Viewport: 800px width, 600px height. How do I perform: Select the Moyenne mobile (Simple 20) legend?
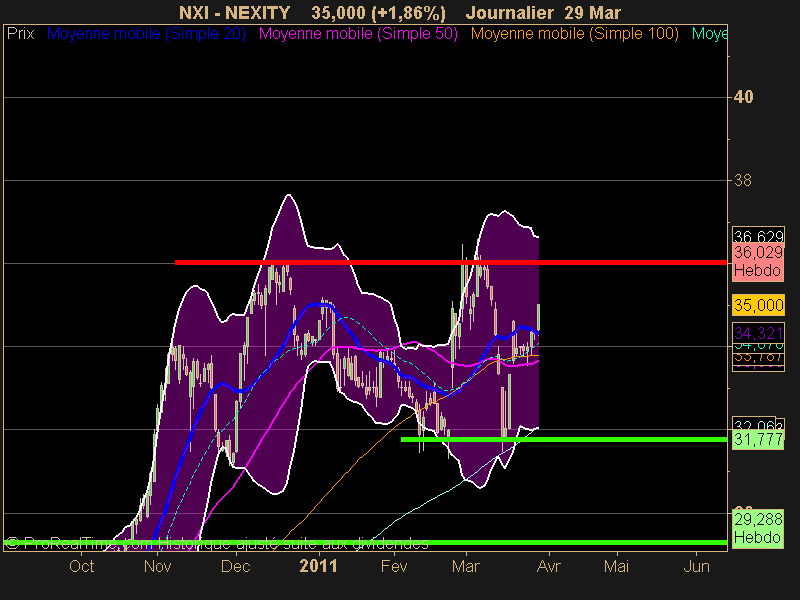pos(146,34)
